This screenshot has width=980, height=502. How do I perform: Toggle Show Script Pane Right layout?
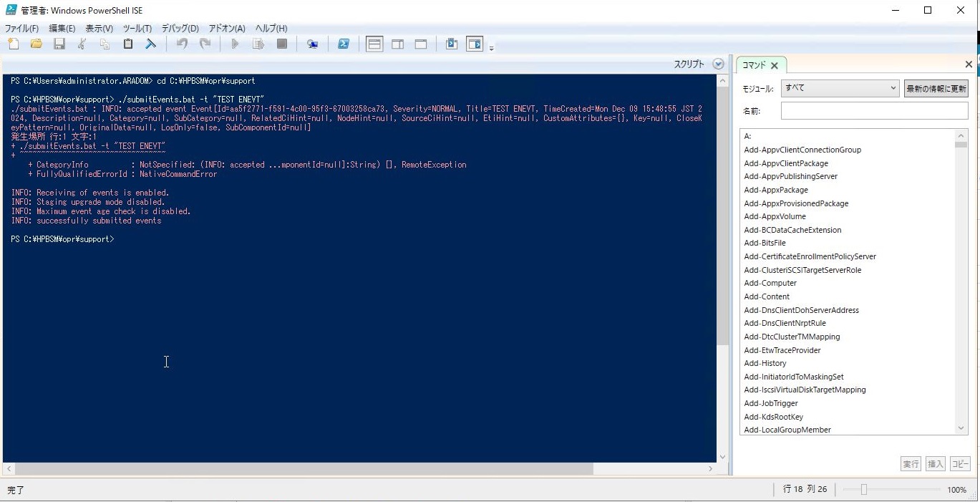[397, 44]
